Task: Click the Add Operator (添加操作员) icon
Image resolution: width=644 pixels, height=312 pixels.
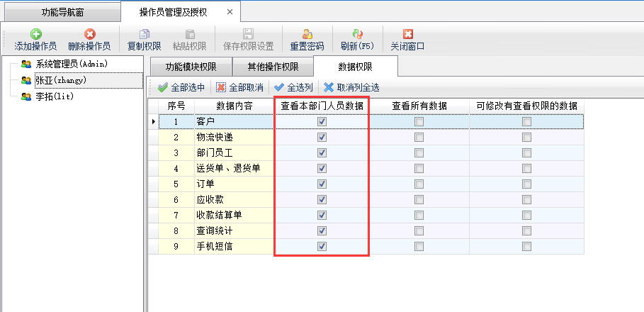Action: 35,34
